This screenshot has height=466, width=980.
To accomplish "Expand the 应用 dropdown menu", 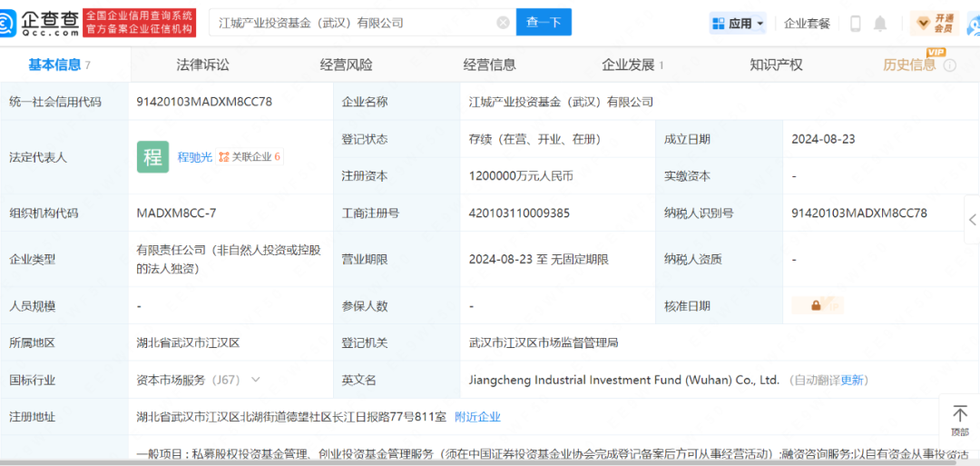I will 738,24.
